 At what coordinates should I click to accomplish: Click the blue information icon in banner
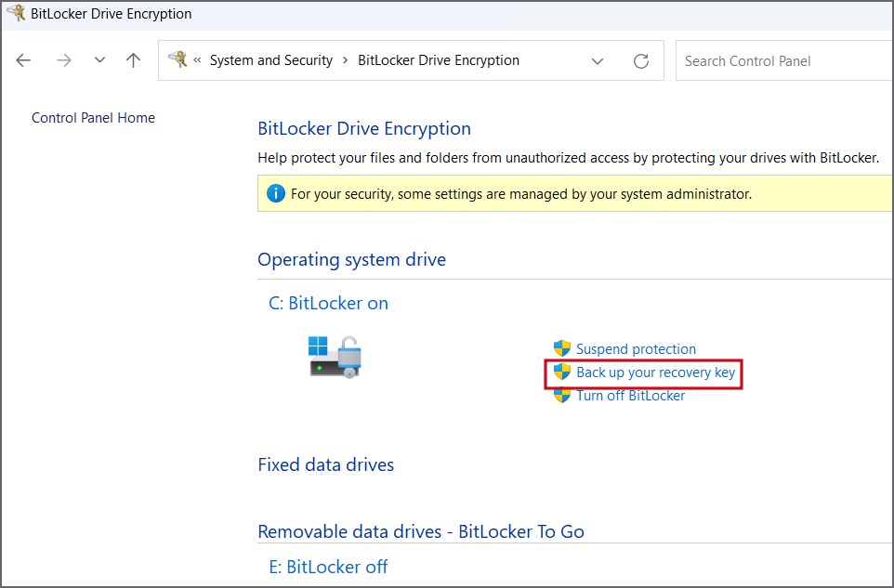275,194
